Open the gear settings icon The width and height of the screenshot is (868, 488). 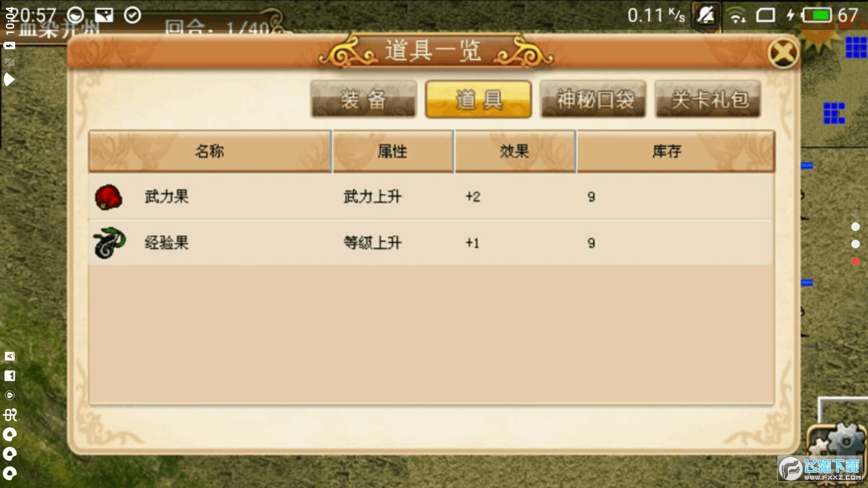[837, 440]
